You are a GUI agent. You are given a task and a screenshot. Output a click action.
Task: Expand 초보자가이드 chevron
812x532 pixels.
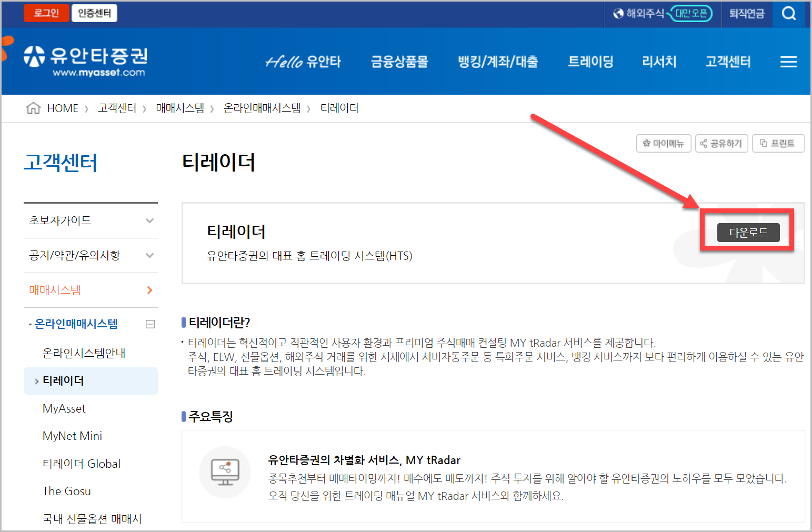tap(150, 220)
